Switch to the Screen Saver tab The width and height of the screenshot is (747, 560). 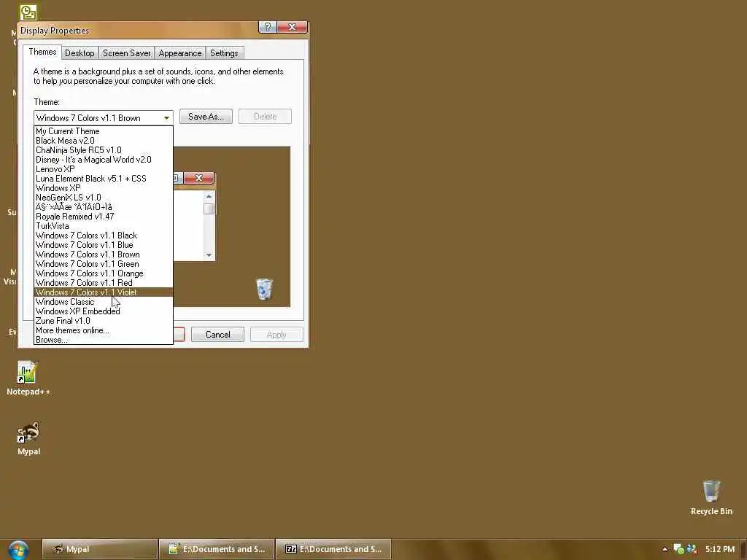pyautogui.click(x=126, y=52)
